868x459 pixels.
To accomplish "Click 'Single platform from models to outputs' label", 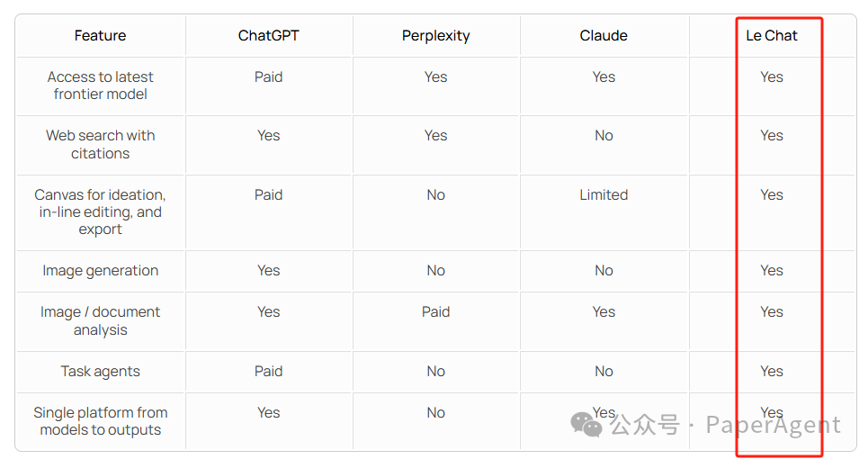I will (100, 421).
